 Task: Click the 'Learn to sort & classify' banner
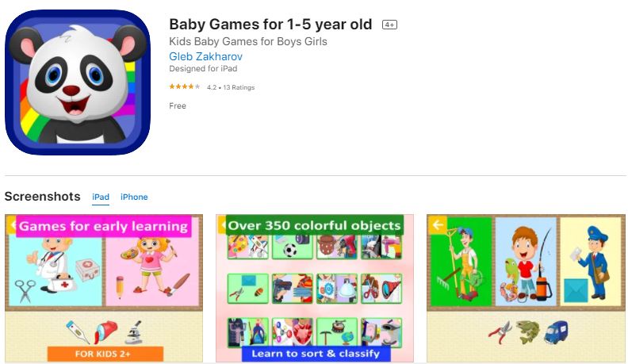click(x=316, y=354)
